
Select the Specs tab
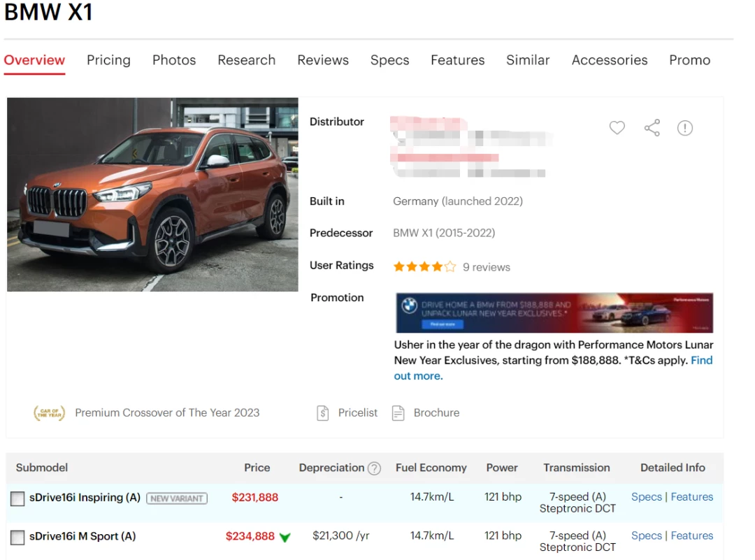tap(389, 60)
